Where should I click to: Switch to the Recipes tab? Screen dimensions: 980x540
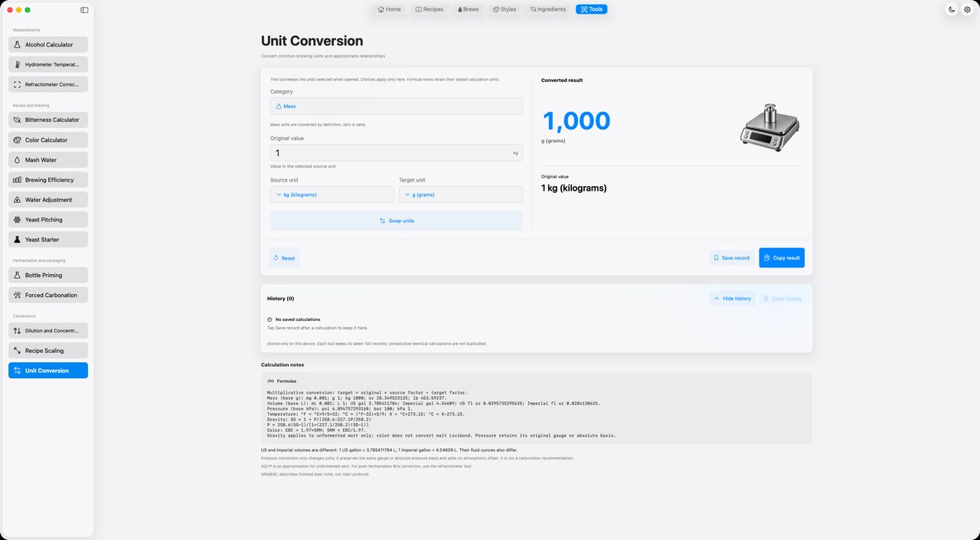tap(430, 9)
